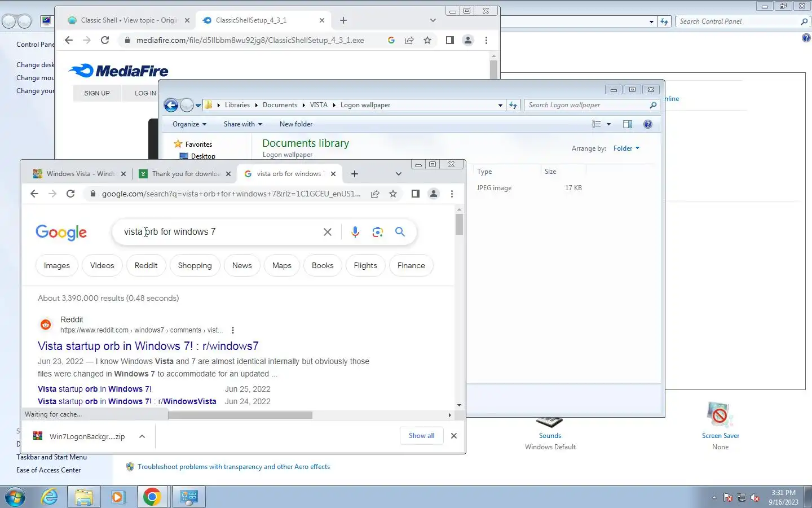Open Chrome menu in front window
This screenshot has height=508, width=812.
(x=452, y=194)
